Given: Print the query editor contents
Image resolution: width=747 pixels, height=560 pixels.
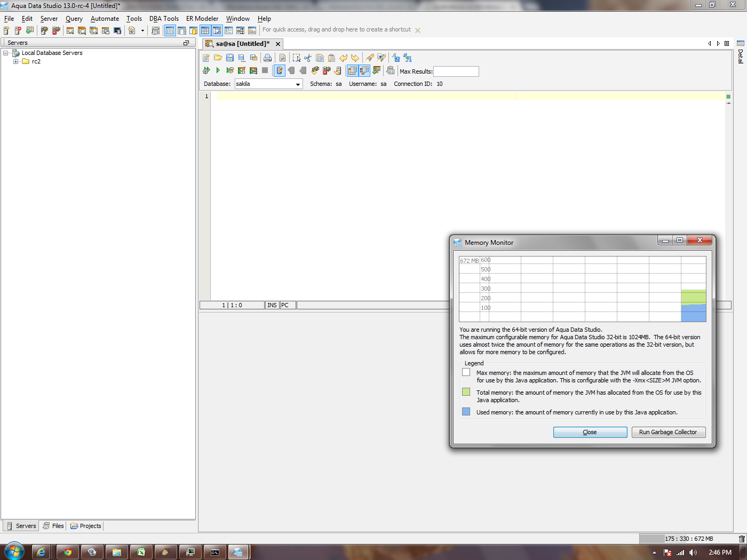Looking at the screenshot, I should point(267,58).
